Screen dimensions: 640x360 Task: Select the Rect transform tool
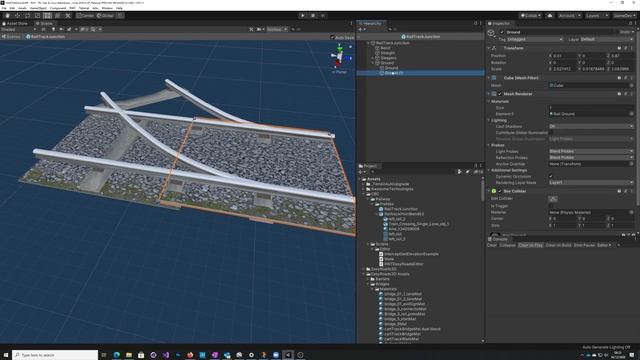pos(47,16)
